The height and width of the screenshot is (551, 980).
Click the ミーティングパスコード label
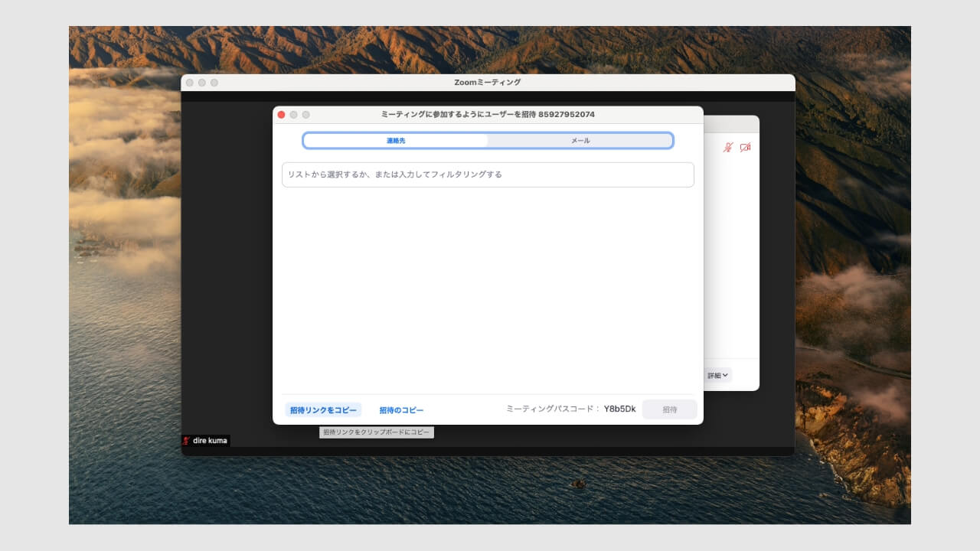point(553,409)
